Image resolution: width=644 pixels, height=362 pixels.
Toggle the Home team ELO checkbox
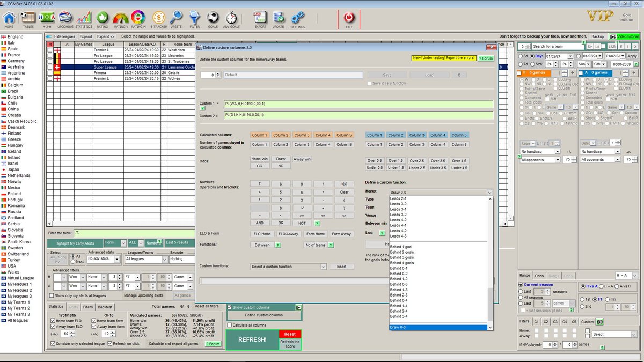(52, 321)
